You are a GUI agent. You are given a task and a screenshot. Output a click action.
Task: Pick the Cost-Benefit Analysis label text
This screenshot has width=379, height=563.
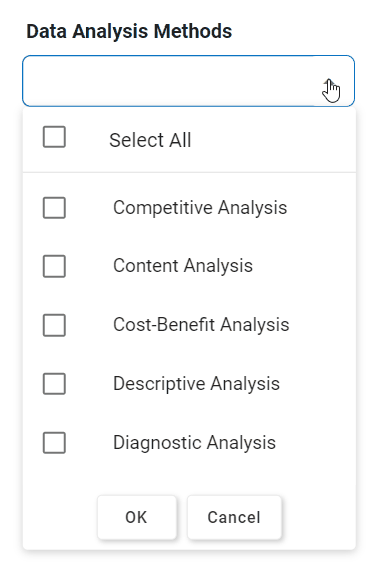pos(201,325)
